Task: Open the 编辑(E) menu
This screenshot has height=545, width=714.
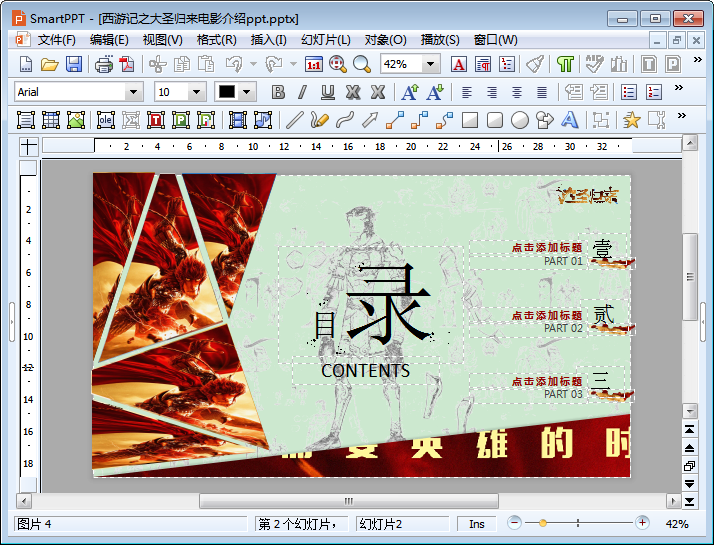Action: (x=109, y=40)
